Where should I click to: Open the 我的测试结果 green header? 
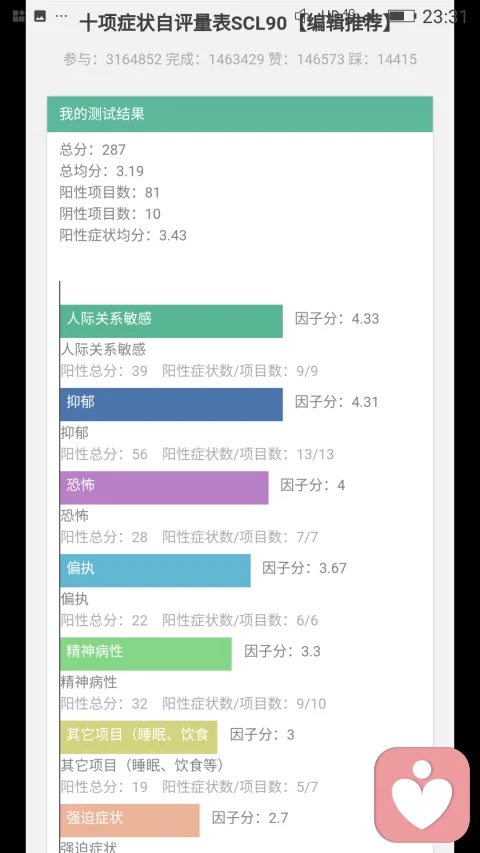click(x=240, y=114)
